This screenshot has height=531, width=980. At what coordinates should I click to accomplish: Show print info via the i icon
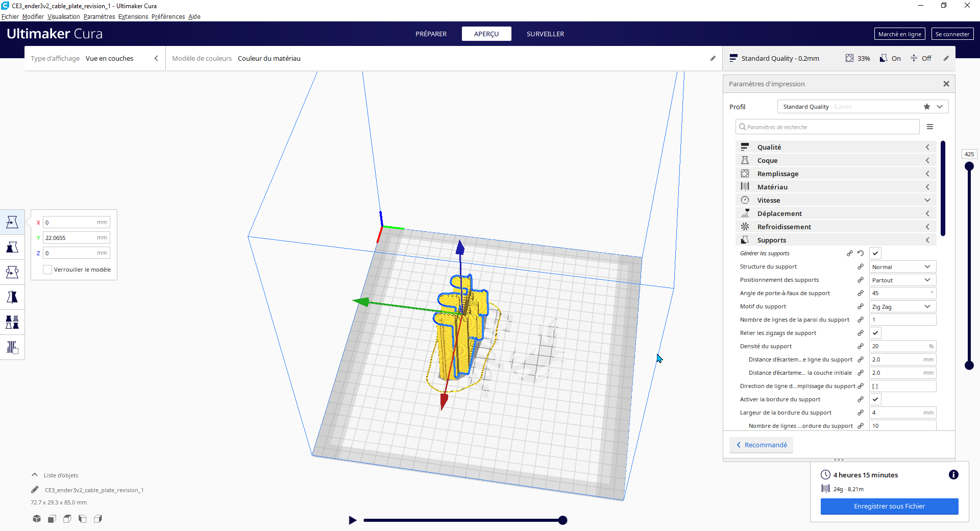[953, 475]
